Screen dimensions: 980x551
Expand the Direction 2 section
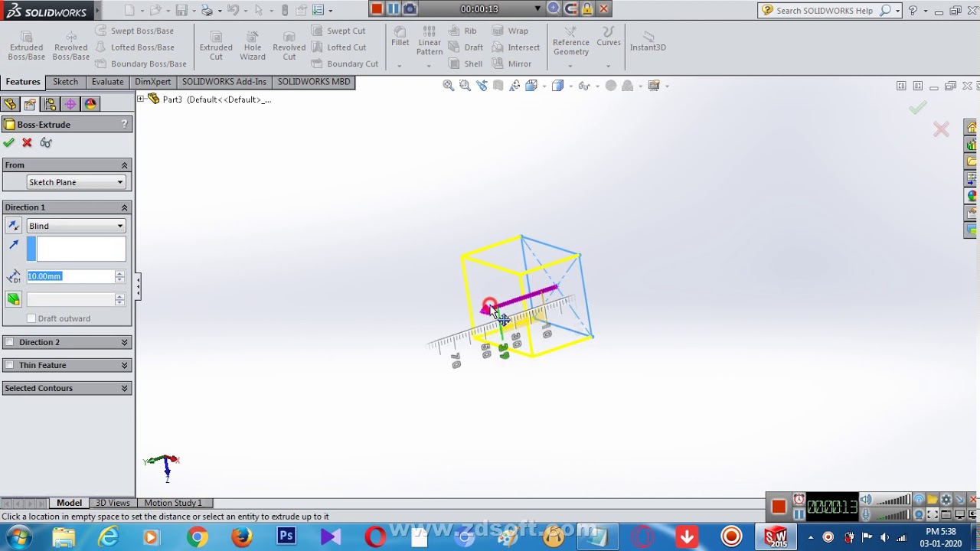point(124,342)
